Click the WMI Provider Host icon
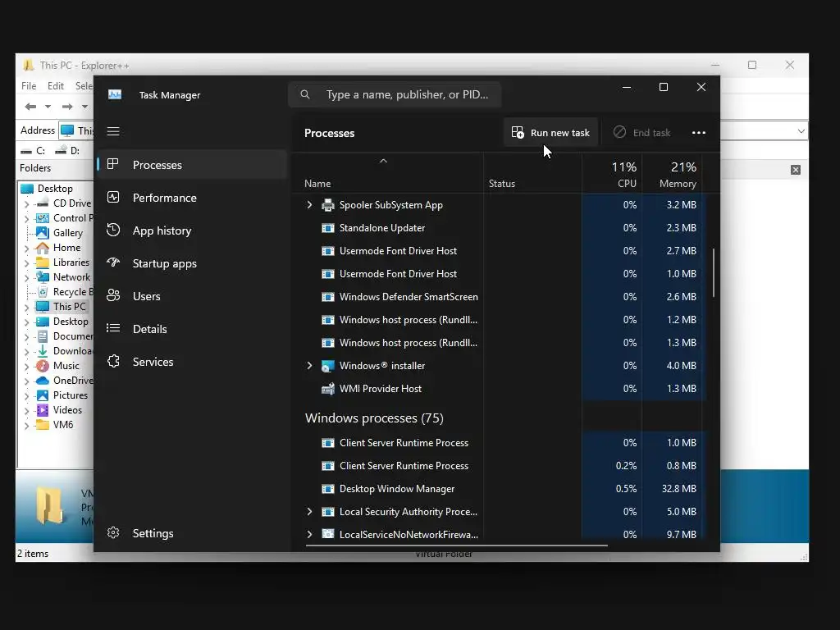840x630 pixels. (328, 388)
